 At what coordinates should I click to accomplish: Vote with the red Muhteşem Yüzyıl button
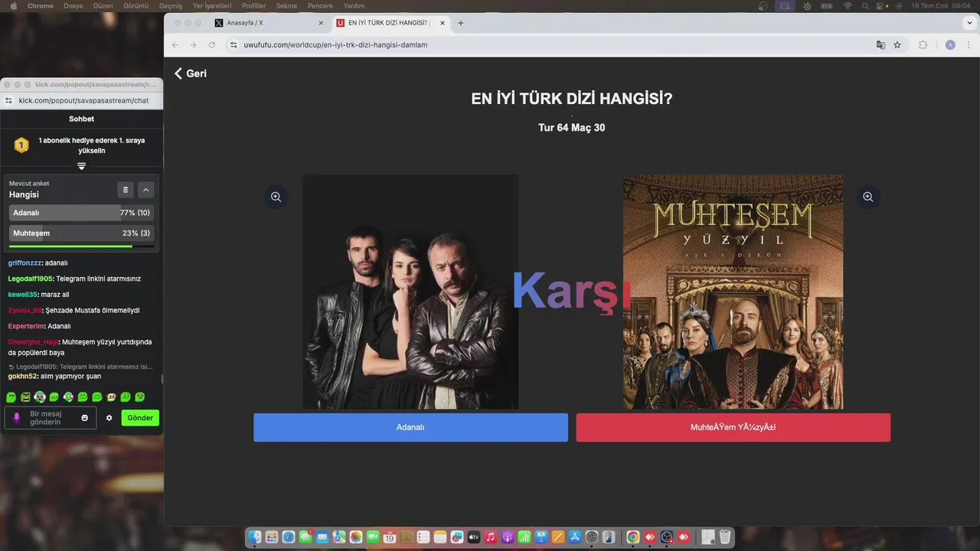tap(733, 427)
